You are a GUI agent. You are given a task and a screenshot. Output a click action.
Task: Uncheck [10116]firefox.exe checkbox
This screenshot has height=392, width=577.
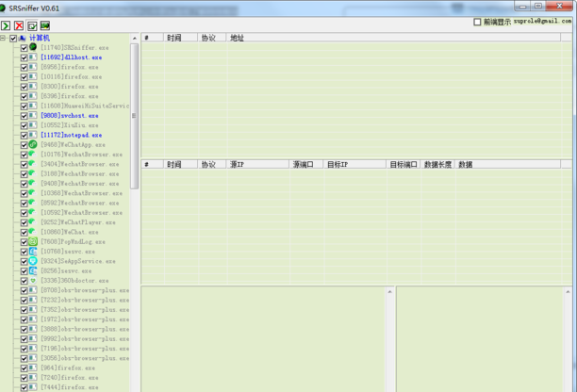[24, 77]
